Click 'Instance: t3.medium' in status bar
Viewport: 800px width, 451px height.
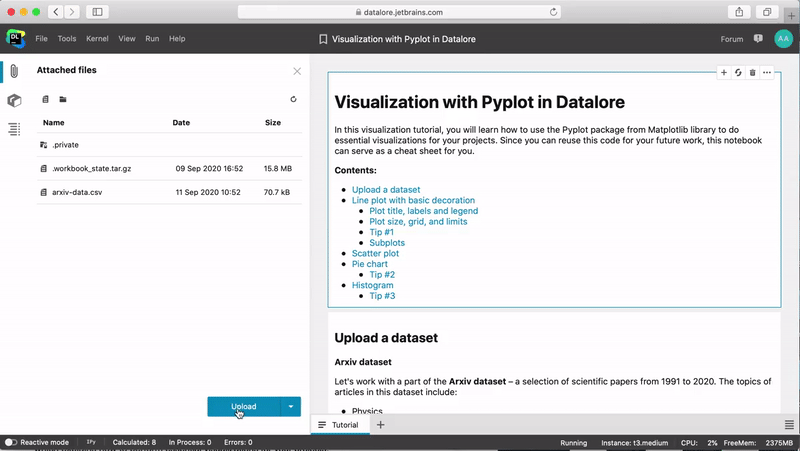634,443
